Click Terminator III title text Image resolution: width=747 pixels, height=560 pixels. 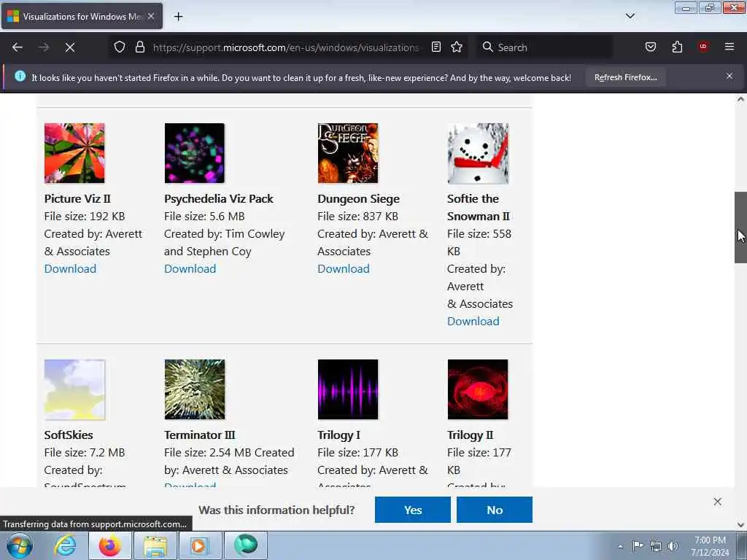click(200, 435)
